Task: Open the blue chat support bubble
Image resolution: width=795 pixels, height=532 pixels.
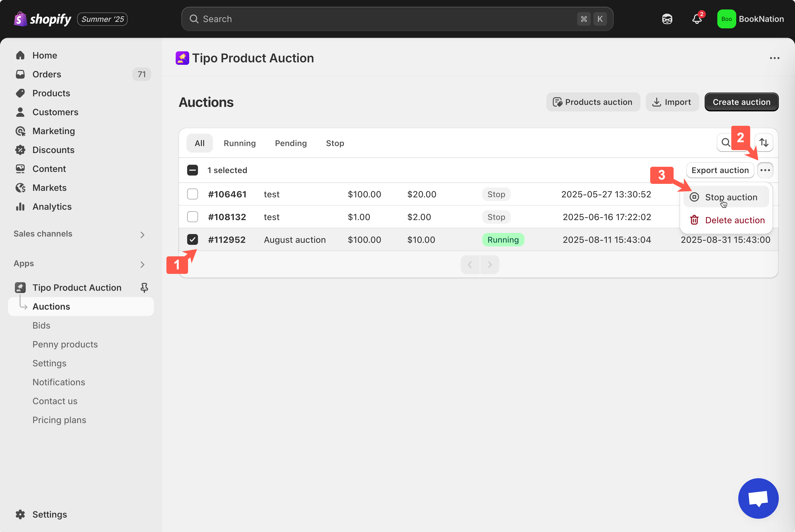Action: click(x=758, y=498)
